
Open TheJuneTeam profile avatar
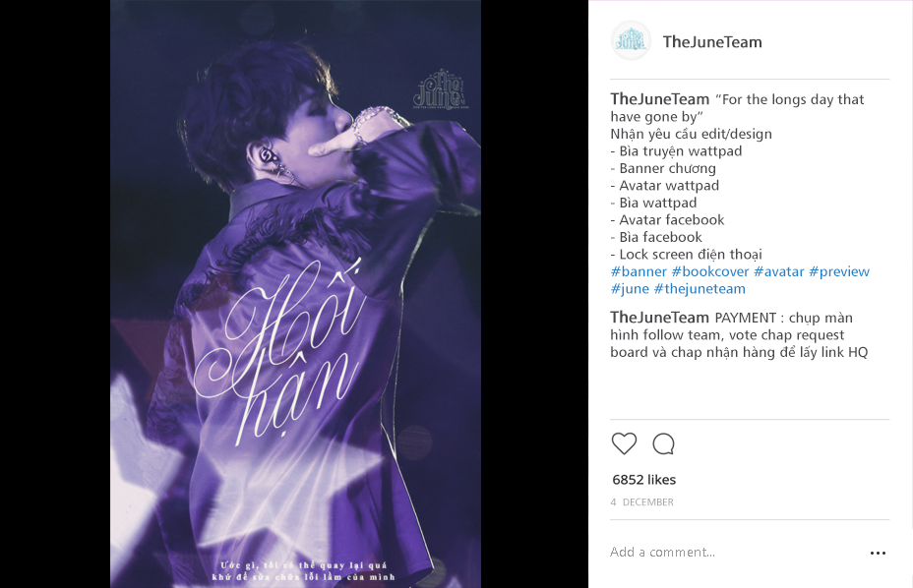pos(631,40)
